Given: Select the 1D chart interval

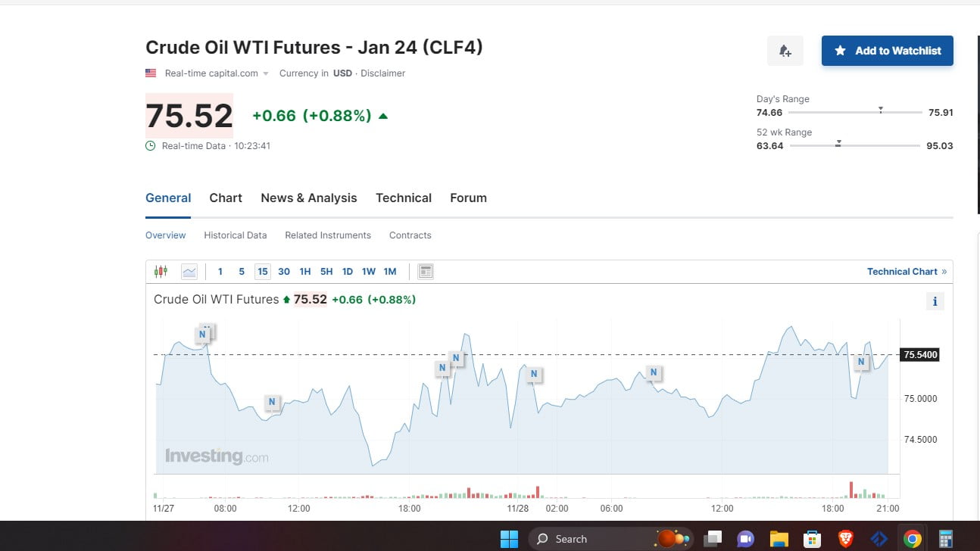Looking at the screenshot, I should click(348, 271).
